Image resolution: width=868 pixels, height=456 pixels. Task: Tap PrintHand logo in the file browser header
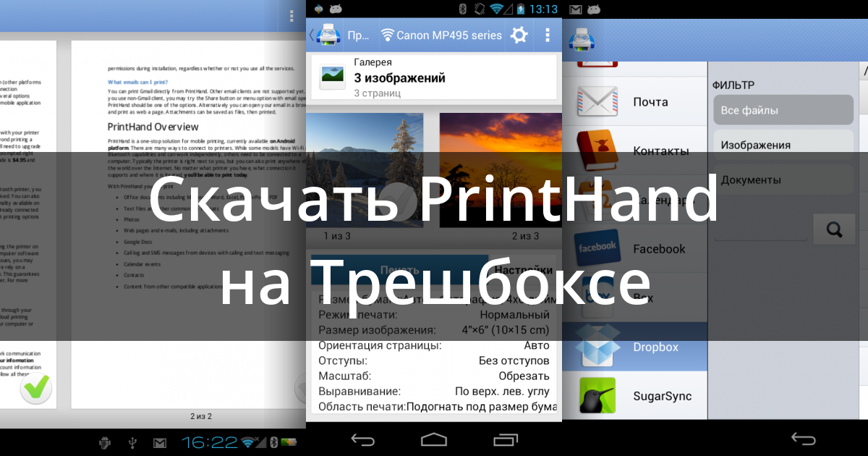point(582,40)
